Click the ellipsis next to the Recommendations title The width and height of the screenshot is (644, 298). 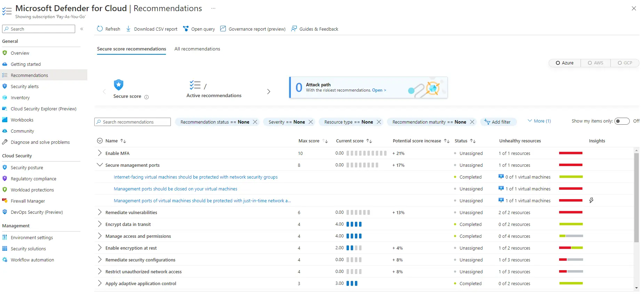pyautogui.click(x=213, y=8)
